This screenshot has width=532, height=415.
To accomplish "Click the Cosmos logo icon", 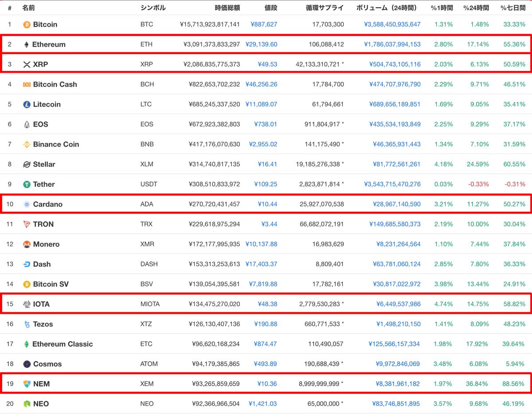I will coord(27,364).
